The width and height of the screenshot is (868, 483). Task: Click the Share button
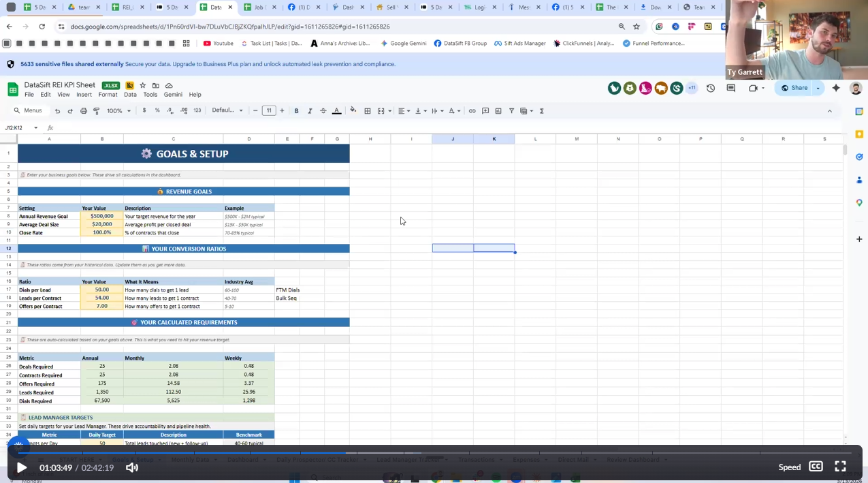(x=794, y=88)
